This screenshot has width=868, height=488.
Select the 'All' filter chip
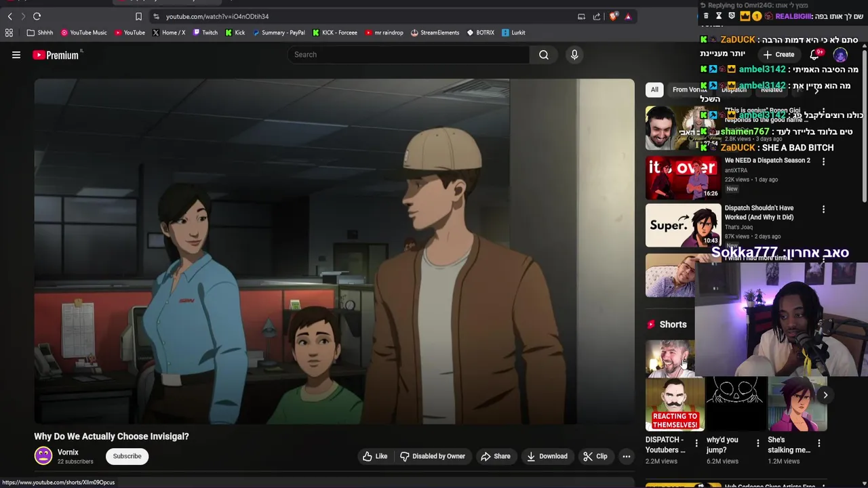tap(654, 89)
